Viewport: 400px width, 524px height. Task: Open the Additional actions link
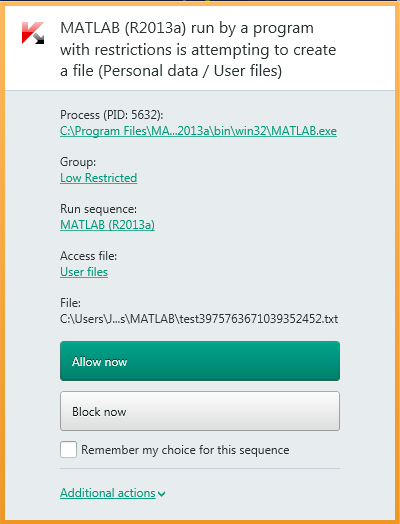pos(108,493)
